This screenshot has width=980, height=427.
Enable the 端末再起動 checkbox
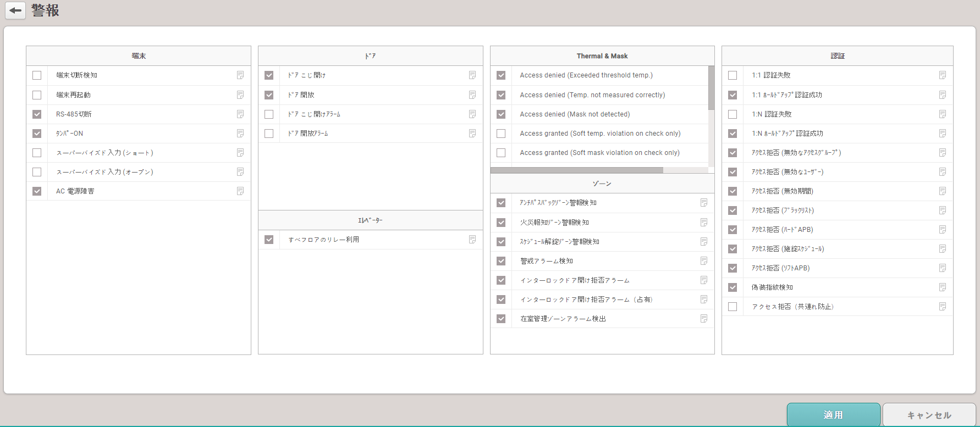(x=37, y=95)
